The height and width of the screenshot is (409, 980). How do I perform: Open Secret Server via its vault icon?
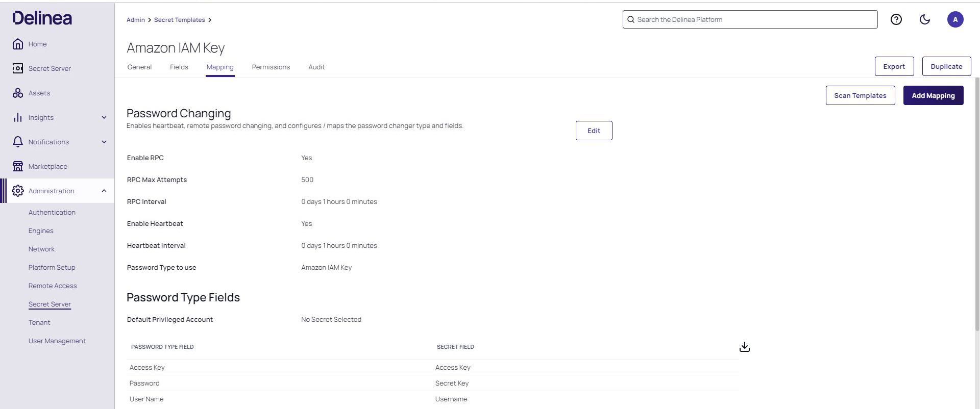[x=18, y=68]
